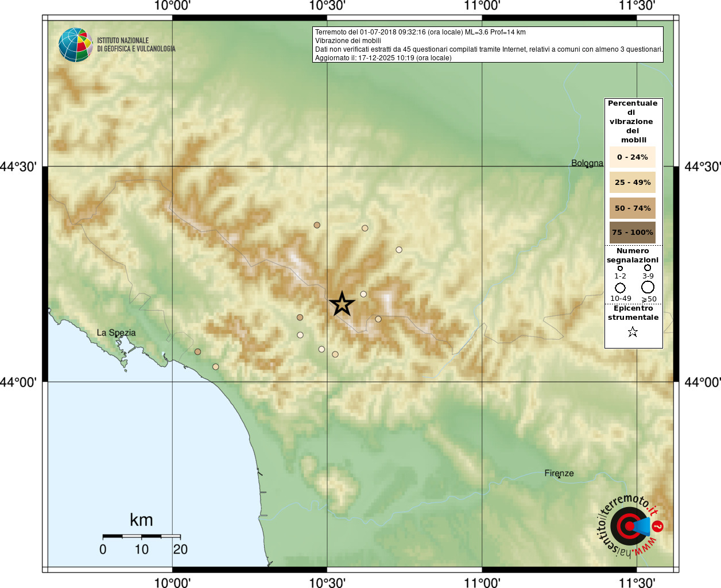Select the 10-49 reports circle in legend
Screen dimensions: 721x588
point(621,288)
